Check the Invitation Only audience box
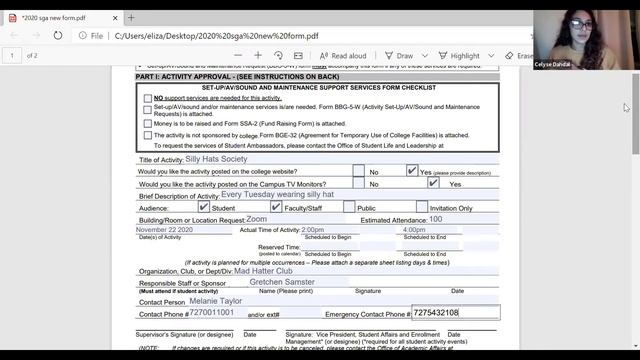Viewport: 640px width, 360px height. 422,207
